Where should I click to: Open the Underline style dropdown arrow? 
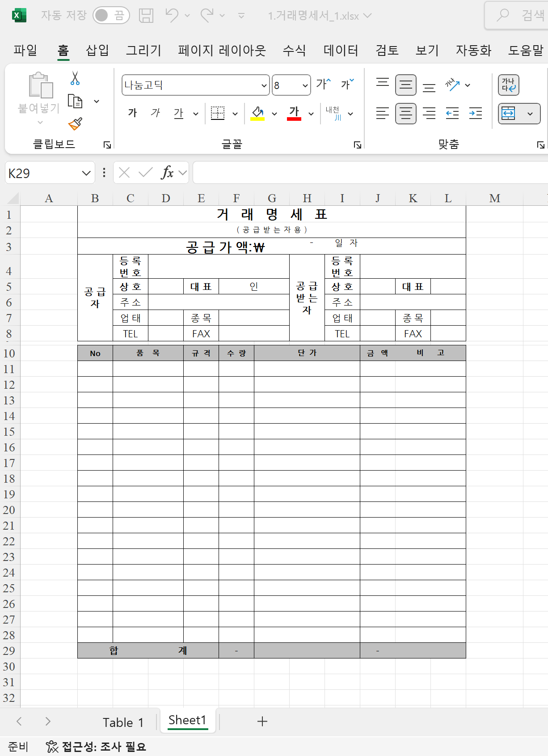pos(196,114)
